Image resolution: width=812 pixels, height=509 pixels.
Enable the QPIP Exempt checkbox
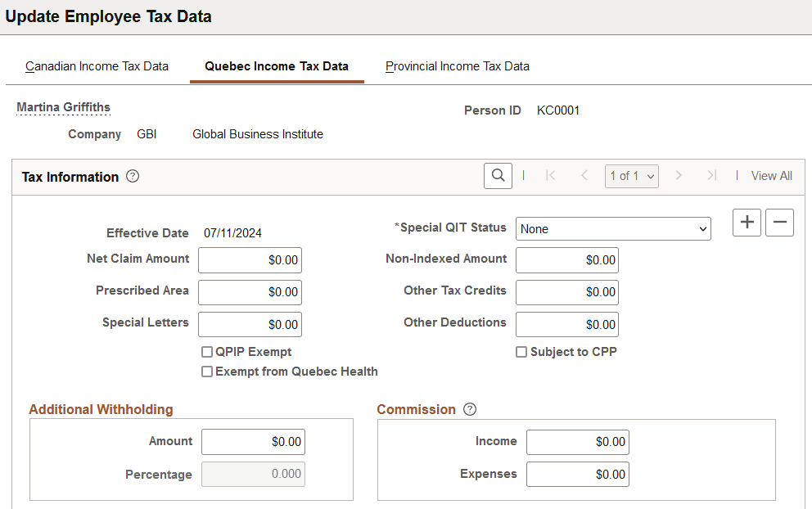[207, 351]
